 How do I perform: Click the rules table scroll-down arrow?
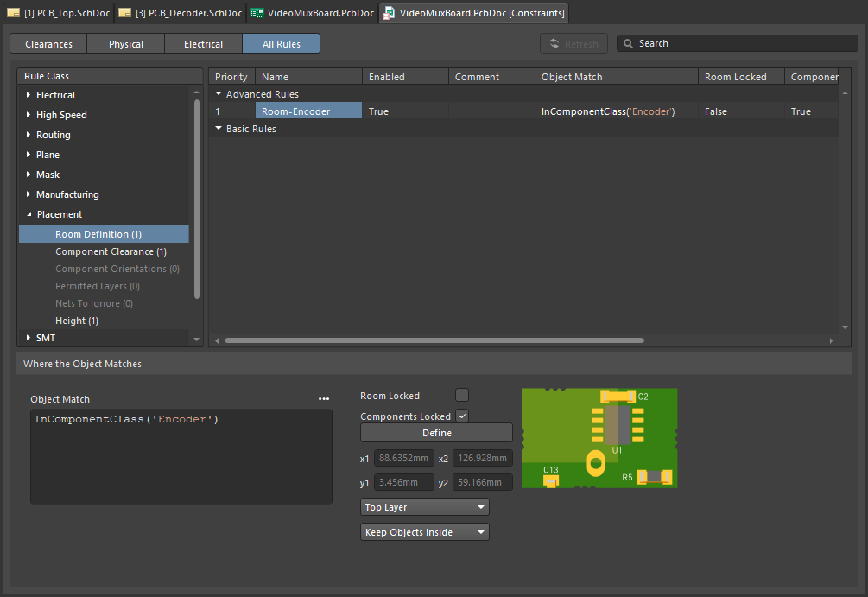[x=845, y=327]
